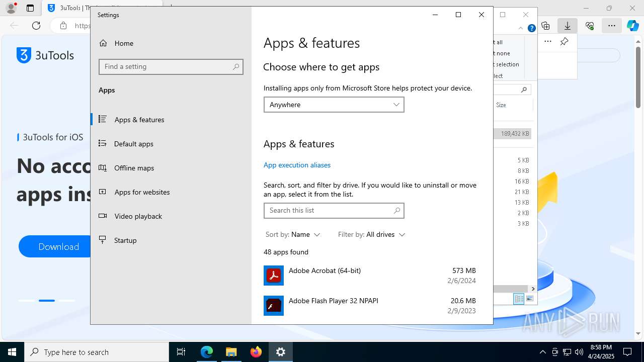Open Windows Start menu

(12, 352)
